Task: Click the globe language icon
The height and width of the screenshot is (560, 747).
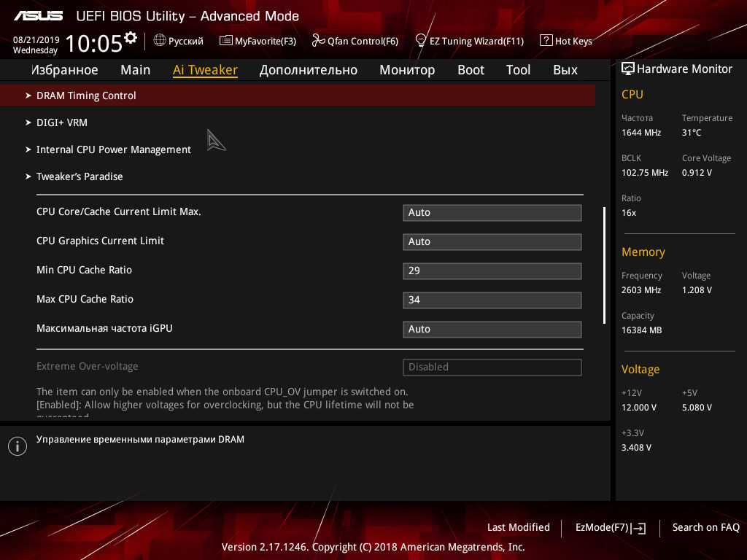Action: coord(160,40)
